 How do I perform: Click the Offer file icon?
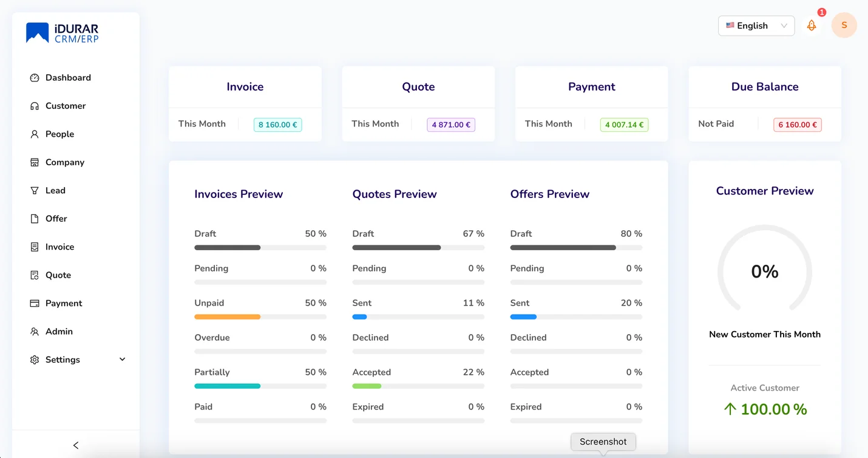35,219
